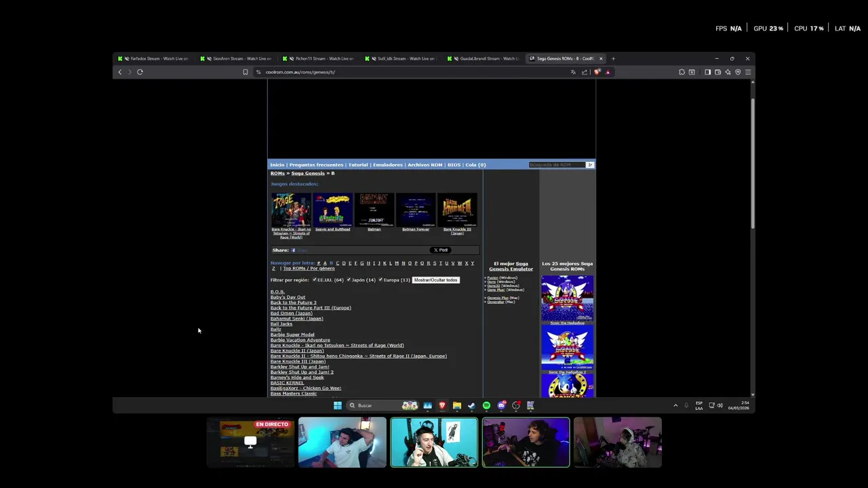
Task: Open the Cola (0) queue link
Action: [x=475, y=165]
